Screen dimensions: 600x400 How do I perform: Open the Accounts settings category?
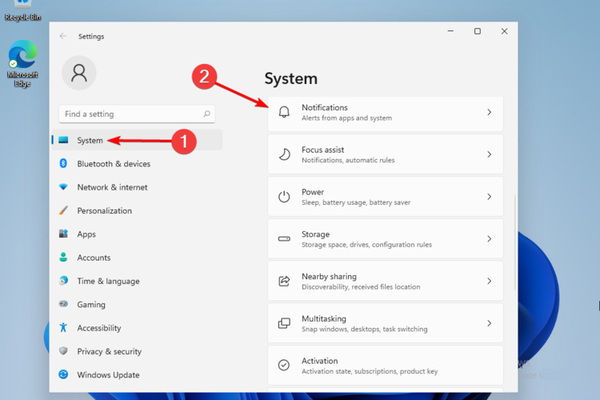(137, 258)
